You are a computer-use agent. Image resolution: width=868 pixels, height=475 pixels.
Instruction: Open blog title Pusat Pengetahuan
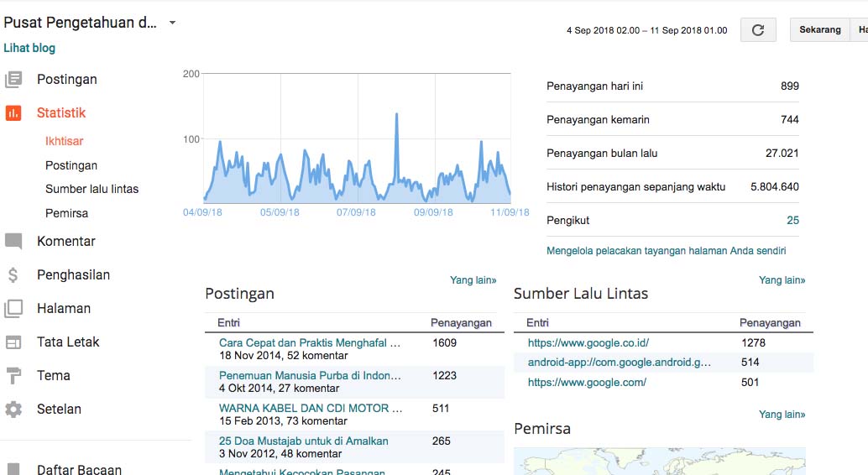point(81,23)
